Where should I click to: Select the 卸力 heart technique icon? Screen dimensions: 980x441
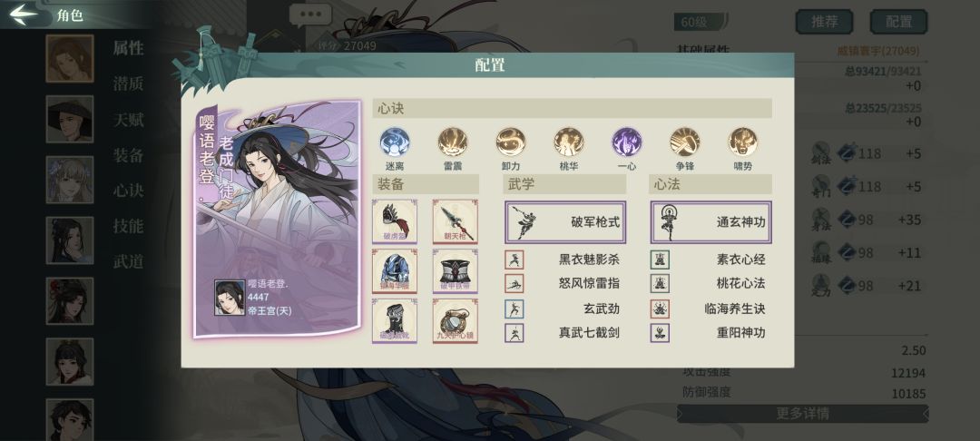(x=511, y=142)
